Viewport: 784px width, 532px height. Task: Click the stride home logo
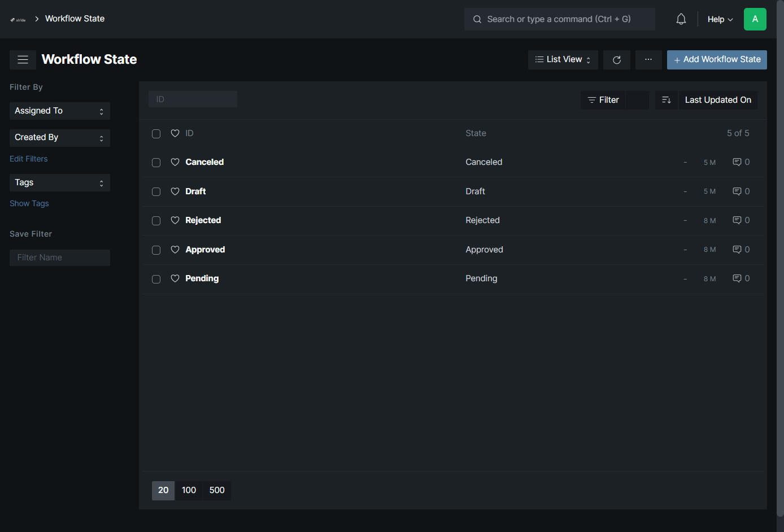pyautogui.click(x=18, y=19)
